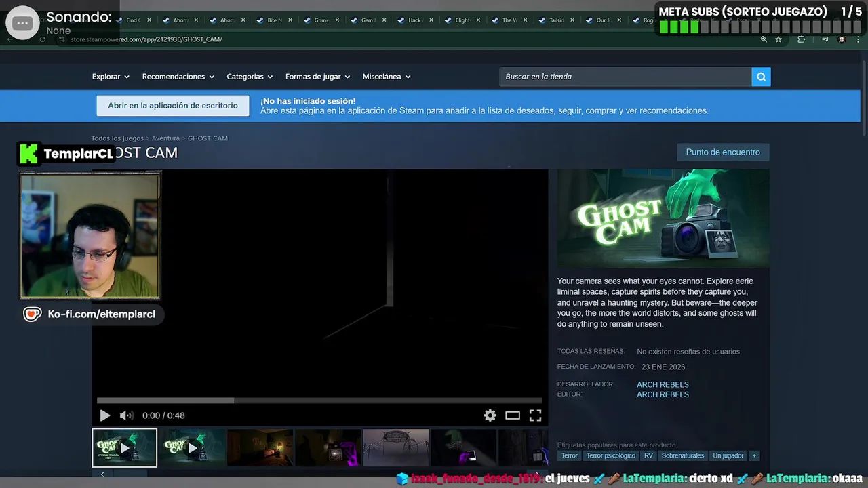The height and width of the screenshot is (488, 868).
Task: Bookmark this page with the star icon
Action: click(778, 39)
